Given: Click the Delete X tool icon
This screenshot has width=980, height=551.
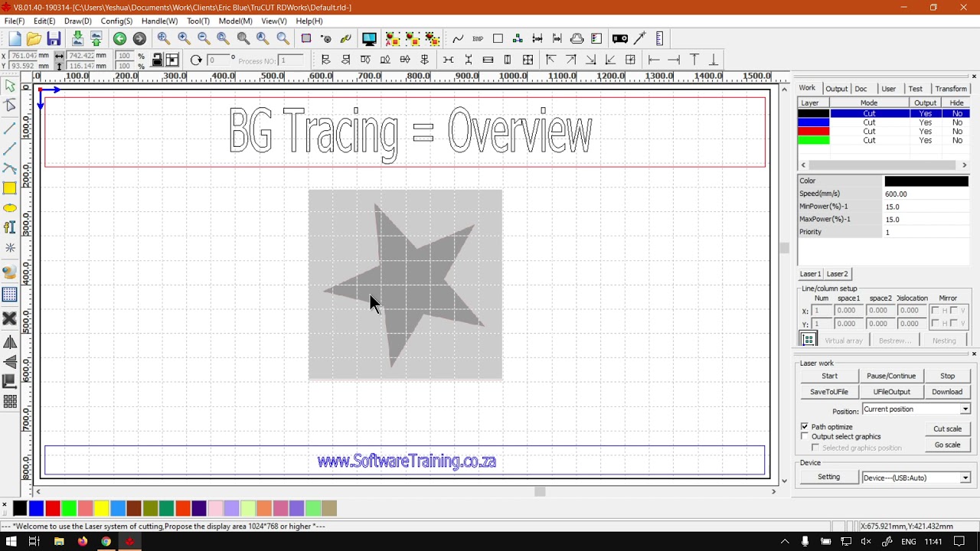Looking at the screenshot, I should [10, 318].
